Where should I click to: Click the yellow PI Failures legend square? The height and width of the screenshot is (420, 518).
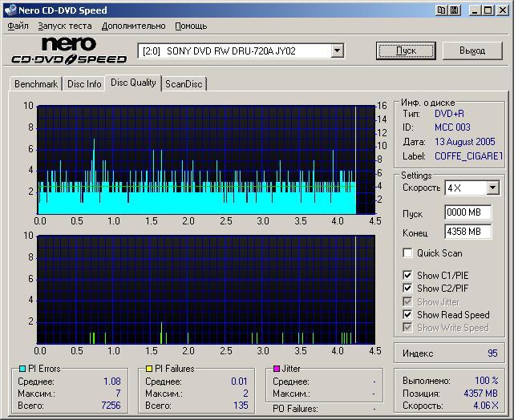tap(149, 369)
